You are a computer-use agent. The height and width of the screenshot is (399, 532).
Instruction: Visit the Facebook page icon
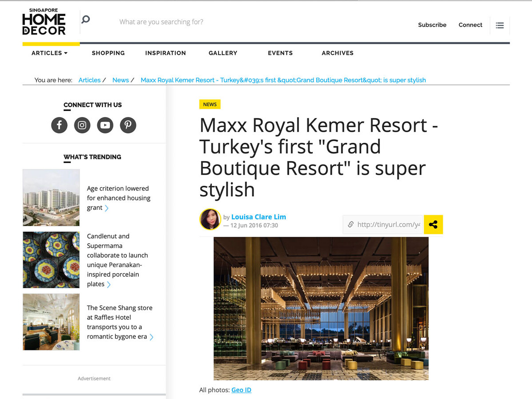pyautogui.click(x=59, y=125)
